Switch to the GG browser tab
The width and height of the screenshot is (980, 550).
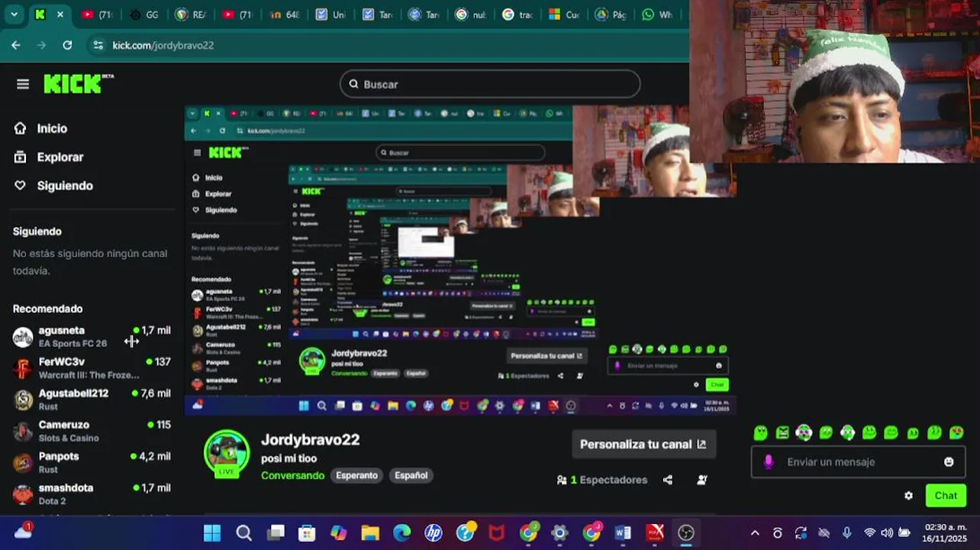[144, 15]
